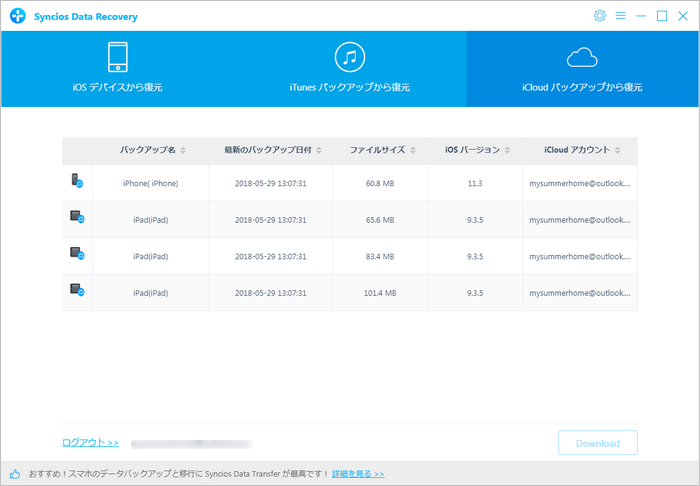This screenshot has width=700, height=486.
Task: Click the iTunes music note icon
Action: [350, 57]
